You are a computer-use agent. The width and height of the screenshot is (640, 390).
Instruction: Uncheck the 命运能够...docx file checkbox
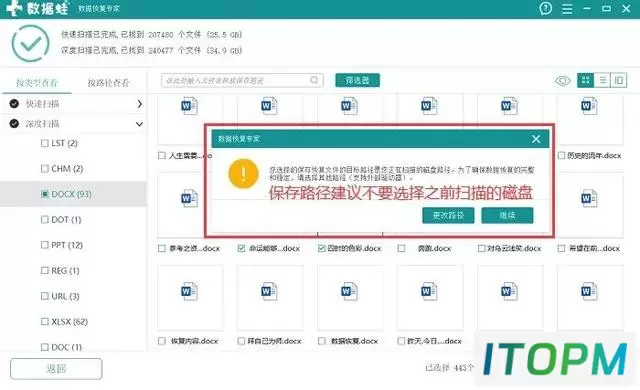pos(241,248)
